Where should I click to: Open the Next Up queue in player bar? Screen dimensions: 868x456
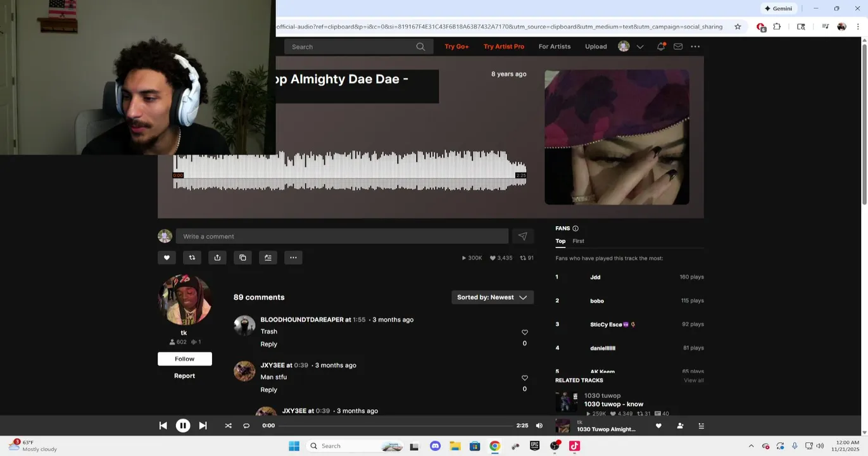(701, 426)
